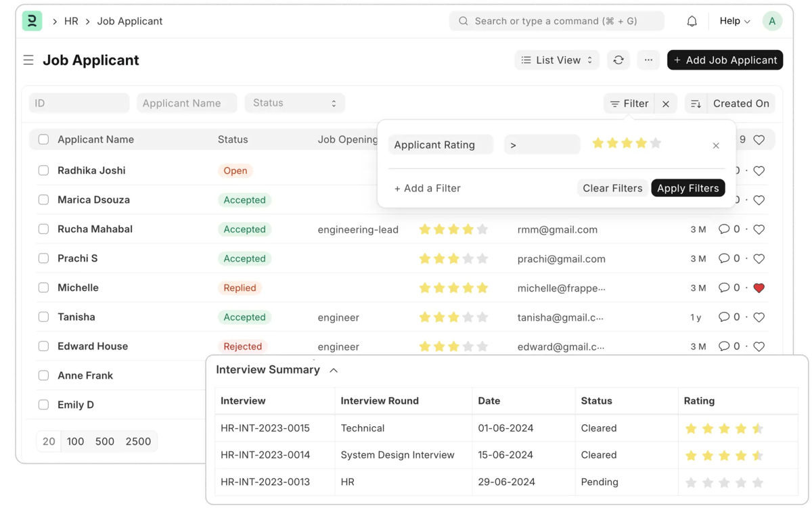Collapse the Interview Summary section
Image resolution: width=812 pixels, height=508 pixels.
(x=334, y=370)
